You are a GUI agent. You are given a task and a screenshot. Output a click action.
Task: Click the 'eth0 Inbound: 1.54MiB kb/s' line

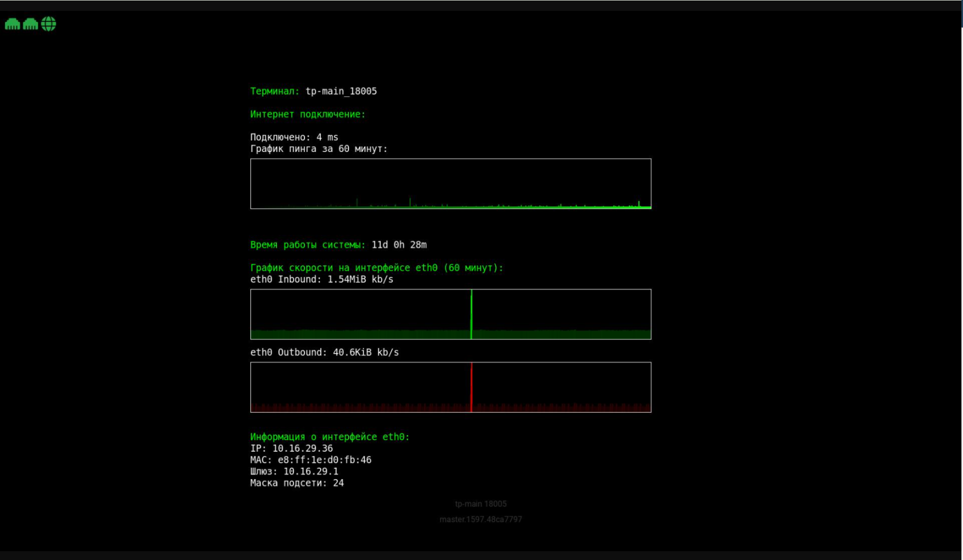click(322, 279)
